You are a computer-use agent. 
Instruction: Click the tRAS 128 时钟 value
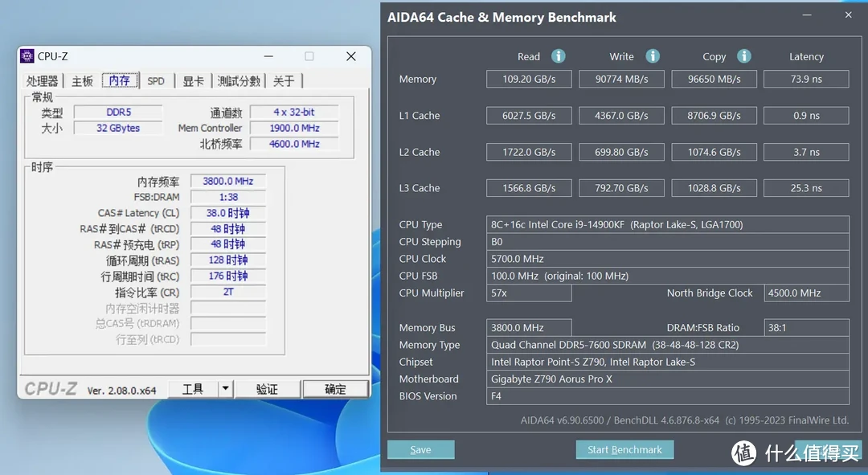228,260
